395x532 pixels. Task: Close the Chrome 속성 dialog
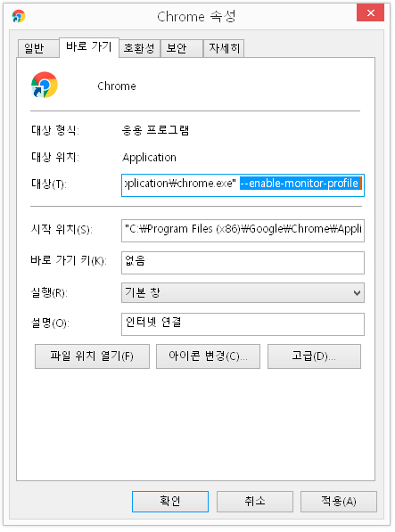(370, 12)
